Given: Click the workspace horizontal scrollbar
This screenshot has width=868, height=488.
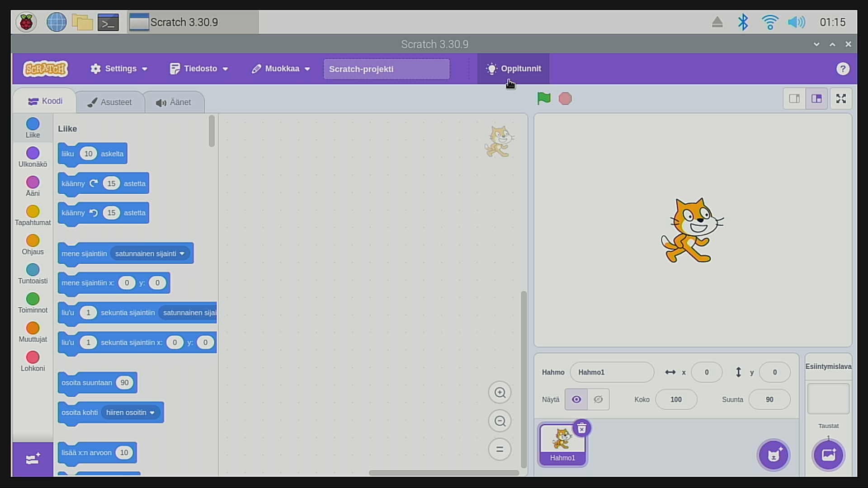Looking at the screenshot, I should click(x=444, y=473).
